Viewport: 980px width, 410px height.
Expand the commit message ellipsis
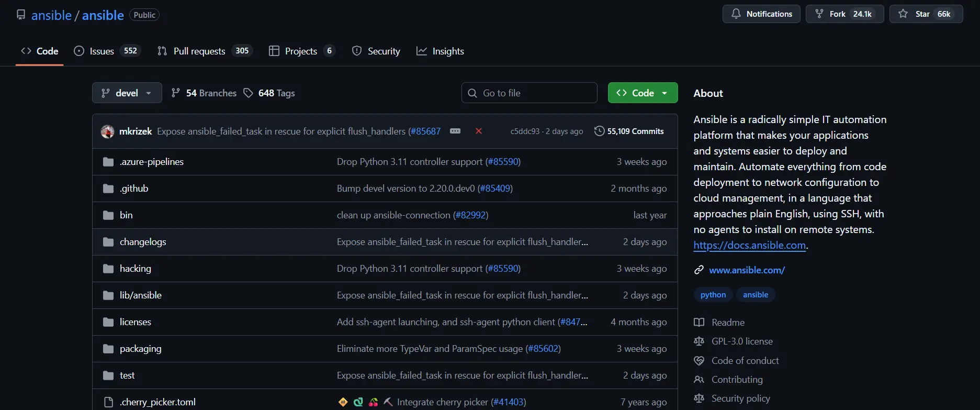(x=455, y=131)
